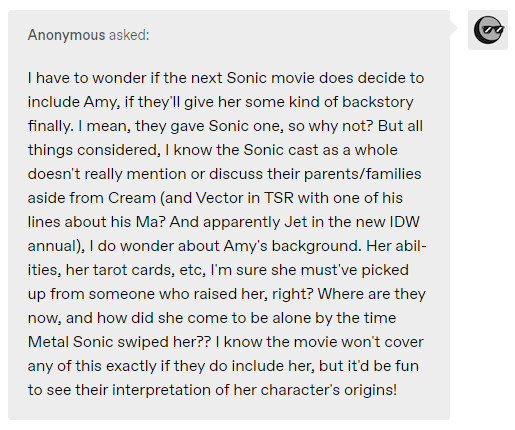Click the word 'parents/families' in the ask
515x430 pixels.
tap(363, 174)
